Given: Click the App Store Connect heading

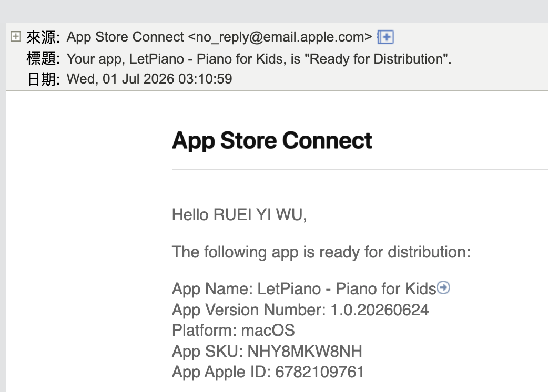Looking at the screenshot, I should [272, 141].
